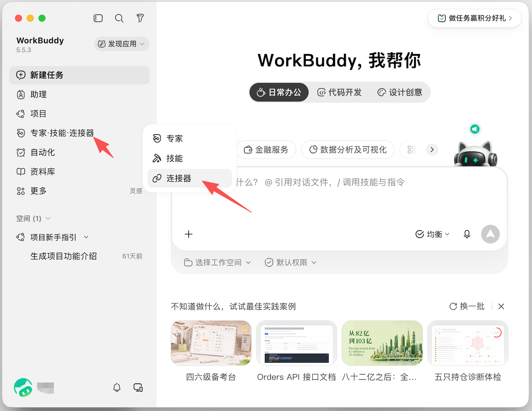Click the 5.5.3 version text

[x=24, y=50]
